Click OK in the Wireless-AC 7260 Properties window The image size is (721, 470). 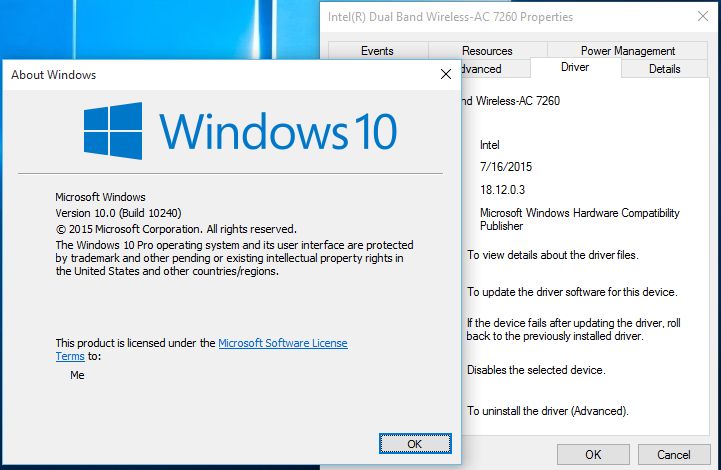click(x=593, y=454)
